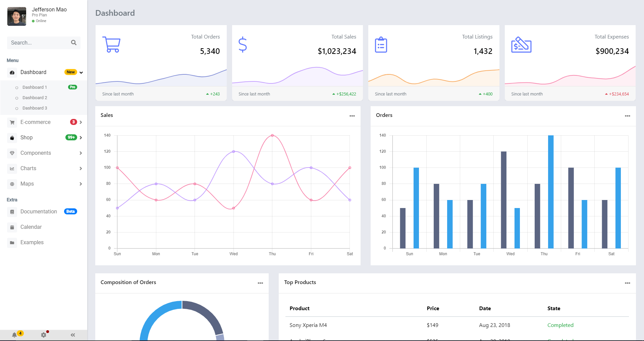Click the Charts line icon in sidebar

point(12,168)
